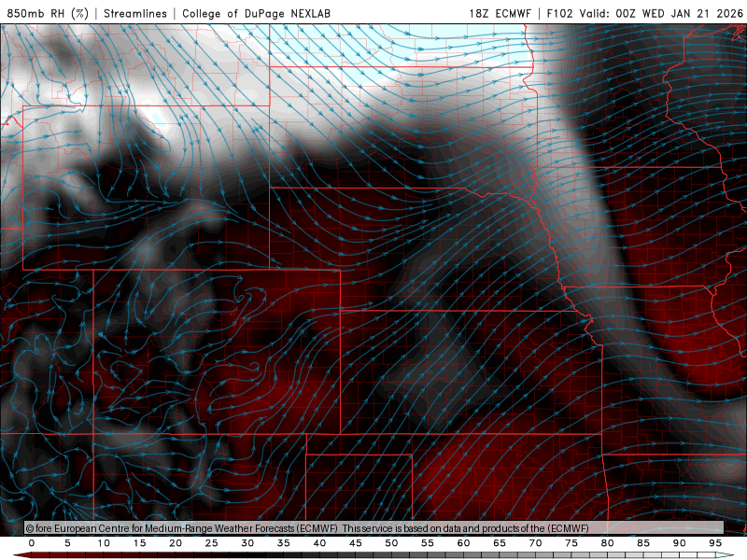The width and height of the screenshot is (747, 560).
Task: Click the 'Valid: 00Z WED JAN 21 2026' text
Action: coord(661,13)
